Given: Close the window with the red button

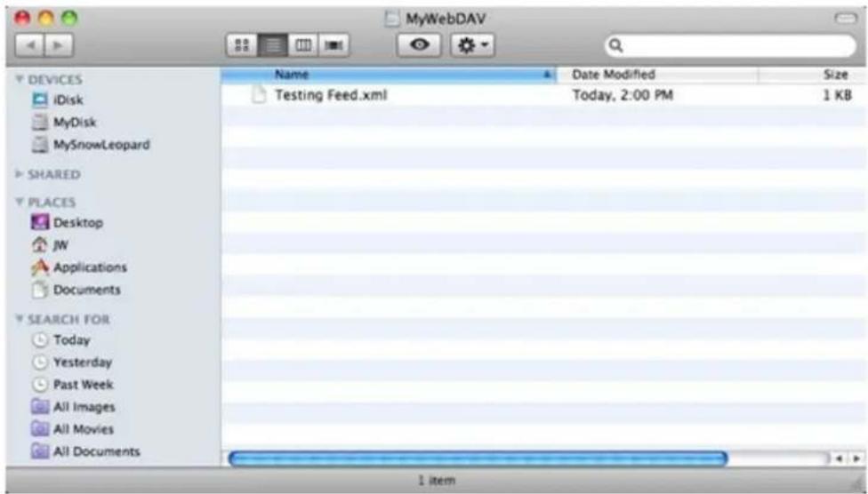Looking at the screenshot, I should (22, 19).
